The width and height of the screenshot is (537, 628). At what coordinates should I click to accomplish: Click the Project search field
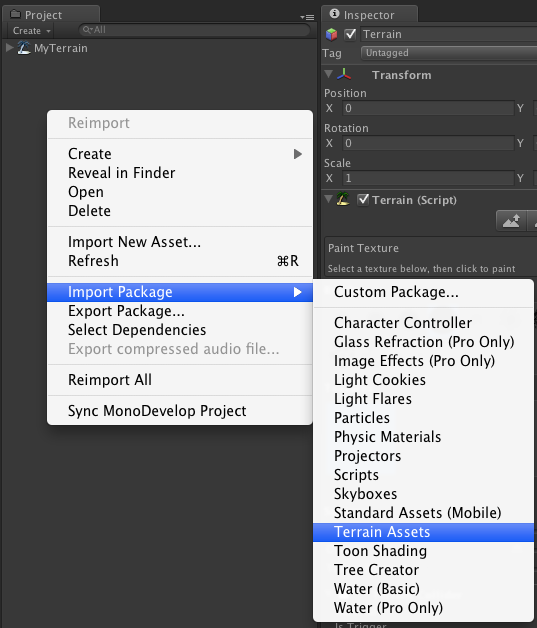click(x=195, y=30)
